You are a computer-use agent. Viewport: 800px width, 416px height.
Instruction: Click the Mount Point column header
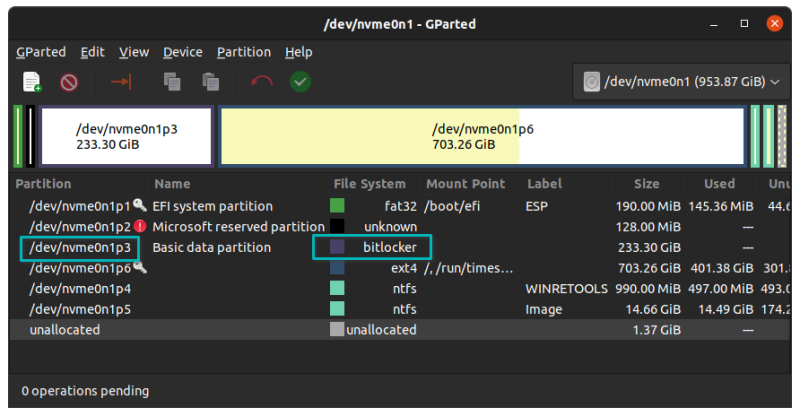tap(466, 184)
